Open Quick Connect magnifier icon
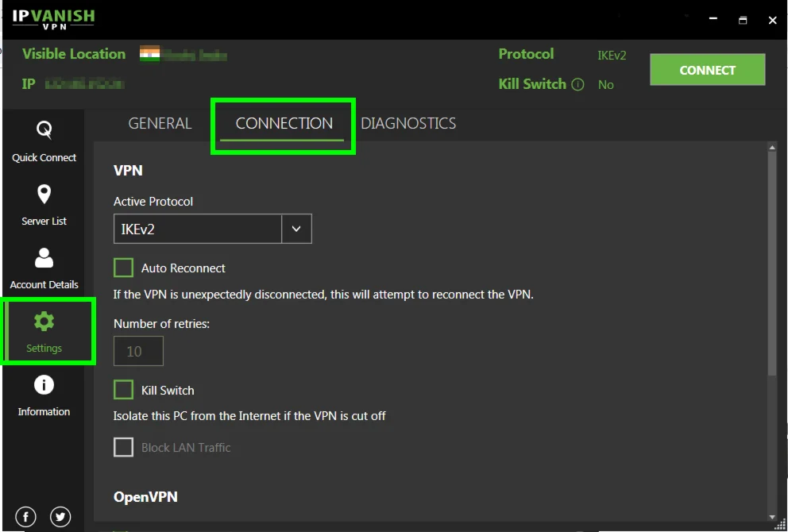The height and width of the screenshot is (532, 788). 44,129
